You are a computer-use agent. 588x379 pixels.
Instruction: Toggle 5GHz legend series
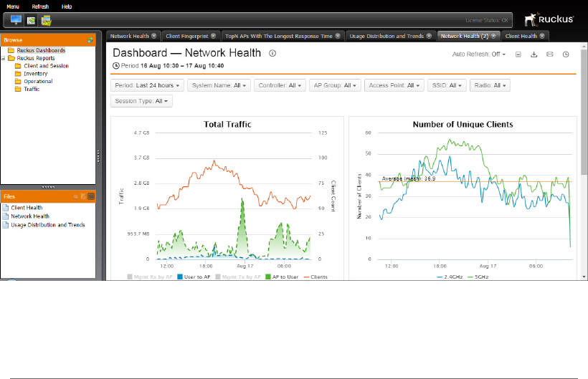click(x=478, y=277)
